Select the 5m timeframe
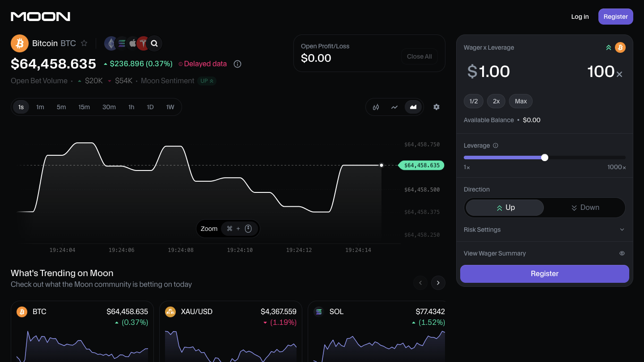Image resolution: width=644 pixels, height=362 pixels. click(61, 107)
